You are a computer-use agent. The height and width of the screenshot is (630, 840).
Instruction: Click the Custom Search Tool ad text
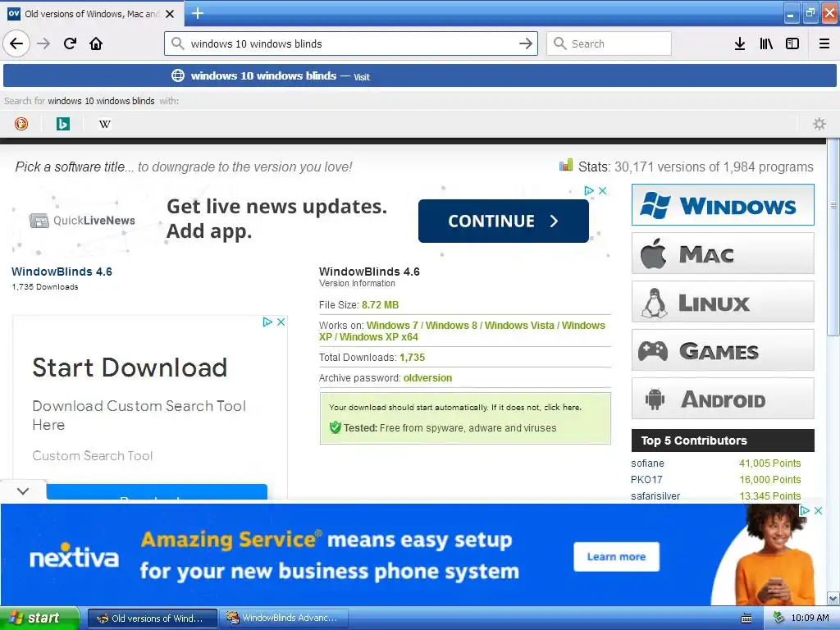click(93, 456)
